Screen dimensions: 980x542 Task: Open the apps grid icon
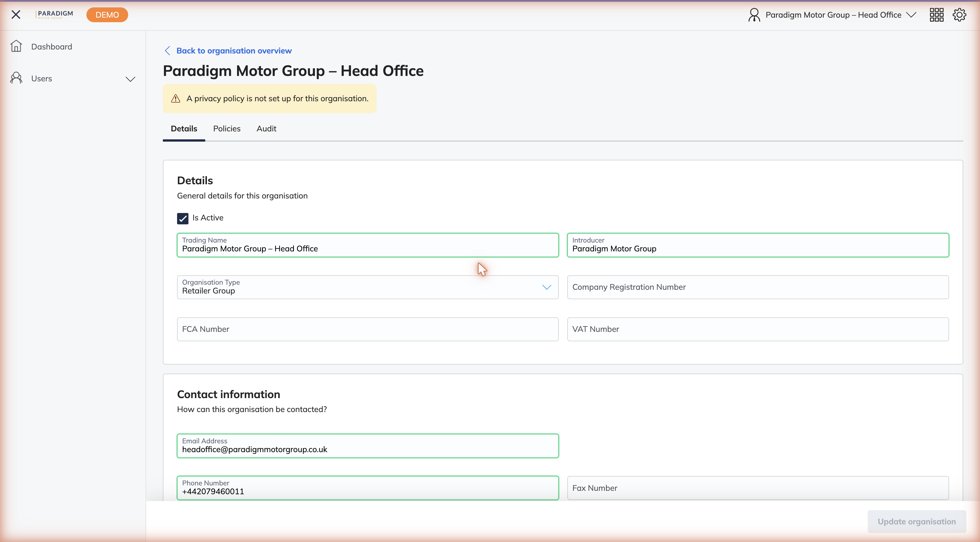click(937, 15)
